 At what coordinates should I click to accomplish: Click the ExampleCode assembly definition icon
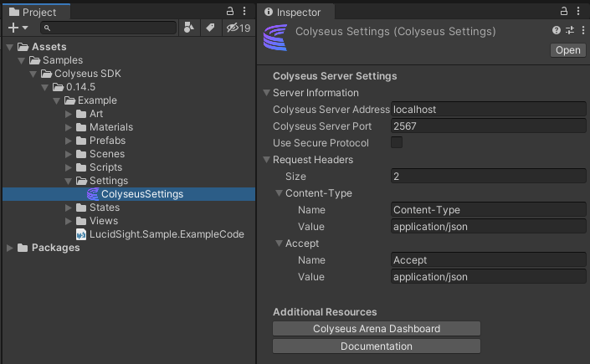(81, 234)
